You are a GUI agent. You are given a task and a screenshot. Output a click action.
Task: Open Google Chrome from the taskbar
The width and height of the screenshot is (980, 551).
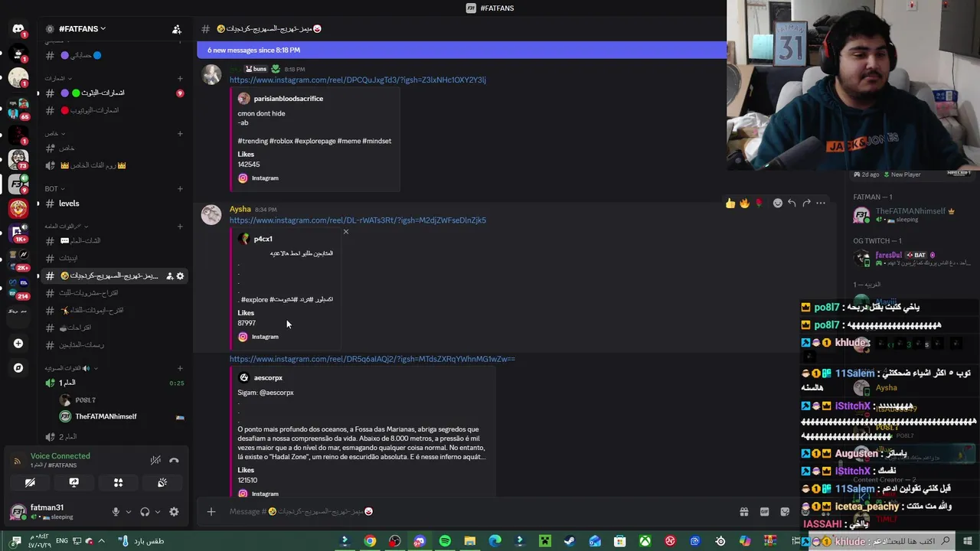[x=370, y=541]
